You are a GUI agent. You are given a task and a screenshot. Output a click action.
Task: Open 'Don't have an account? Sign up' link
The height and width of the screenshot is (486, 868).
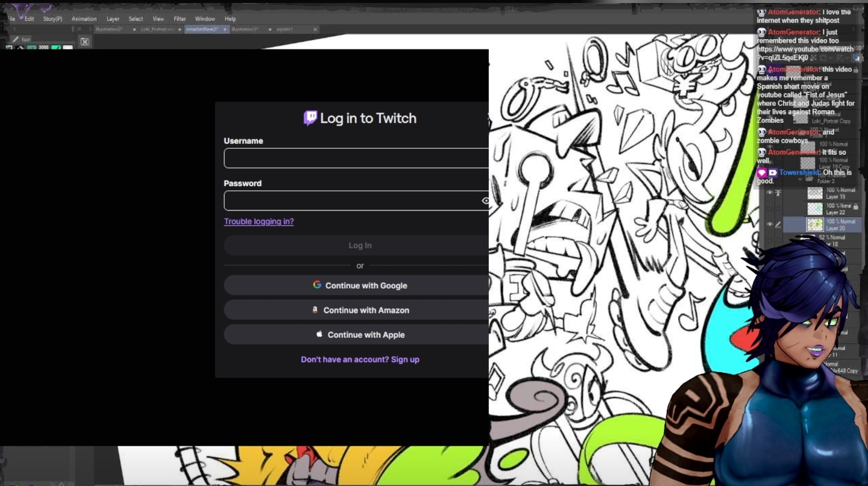(x=360, y=360)
